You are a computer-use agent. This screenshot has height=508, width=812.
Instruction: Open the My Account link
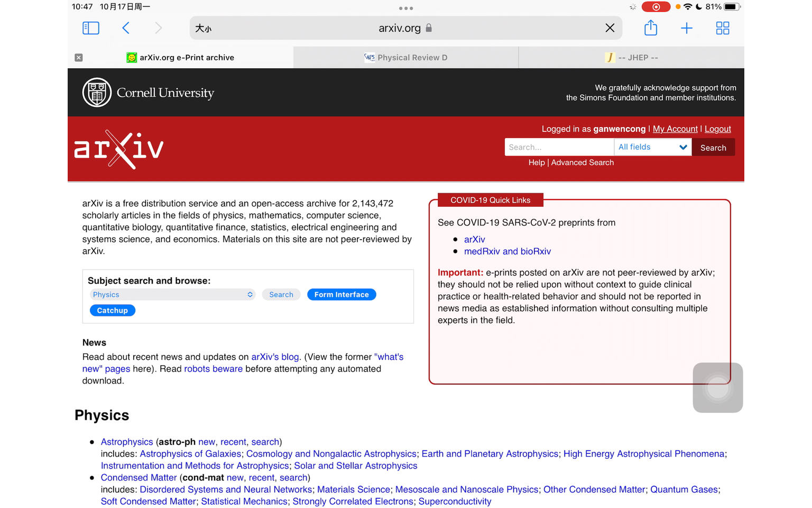675,129
